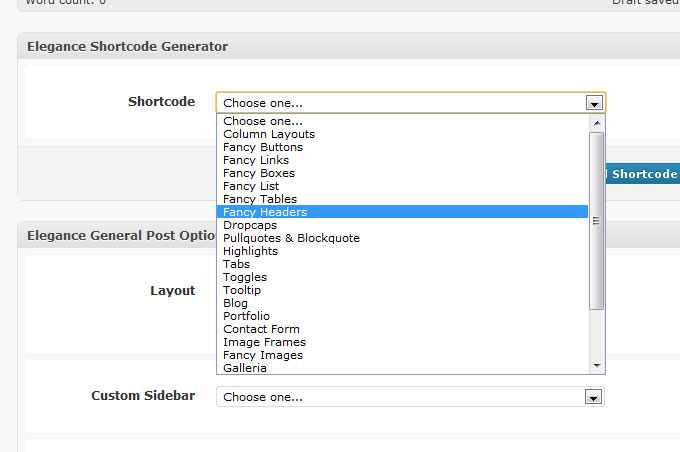Open the Custom Sidebar dropdown
Screen dimensions: 680x452
410,397
